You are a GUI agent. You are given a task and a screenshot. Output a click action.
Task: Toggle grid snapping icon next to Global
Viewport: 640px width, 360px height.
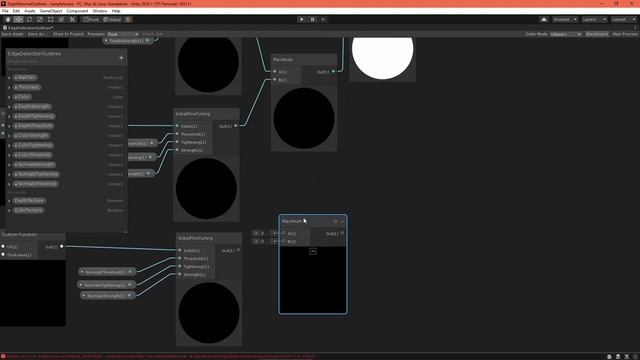(x=128, y=20)
